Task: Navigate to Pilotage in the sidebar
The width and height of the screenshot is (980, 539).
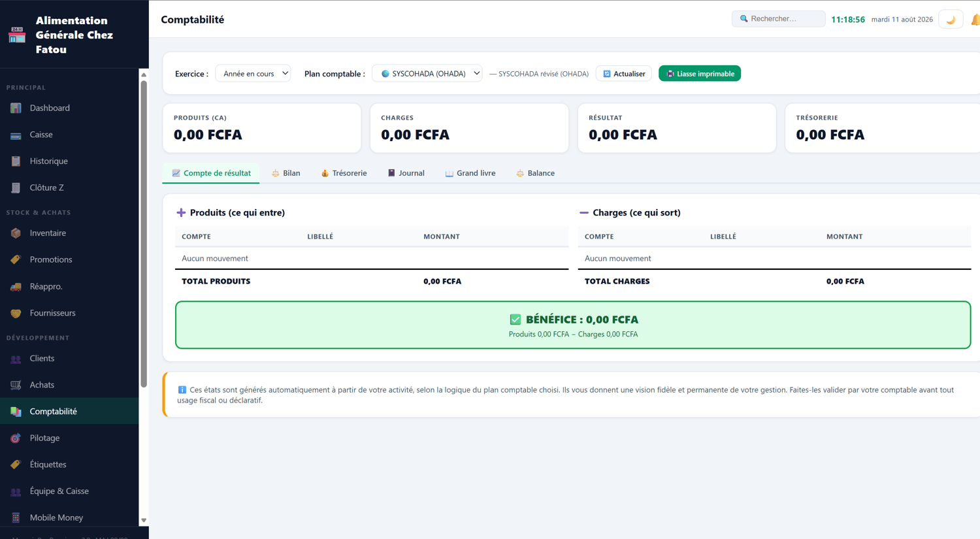Action: pos(69,438)
